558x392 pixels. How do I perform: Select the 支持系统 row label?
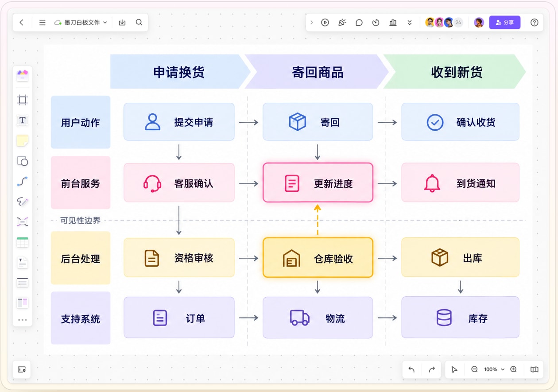(81, 318)
